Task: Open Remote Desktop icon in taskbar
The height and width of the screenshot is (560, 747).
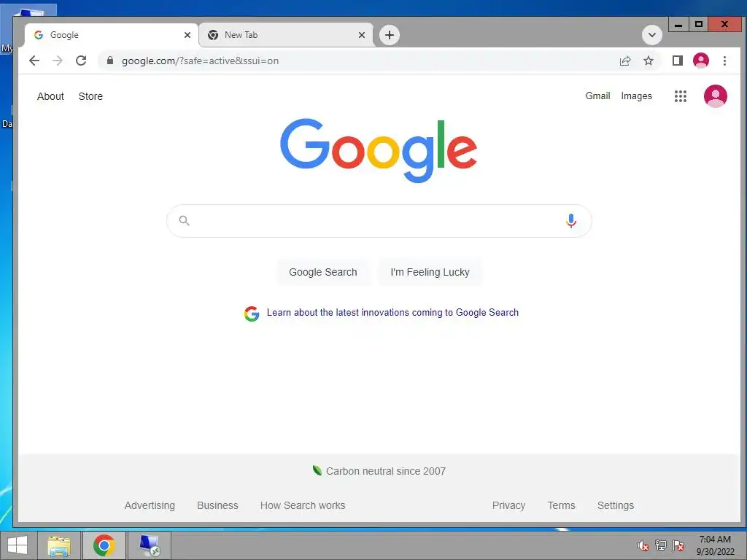Action: click(x=149, y=545)
